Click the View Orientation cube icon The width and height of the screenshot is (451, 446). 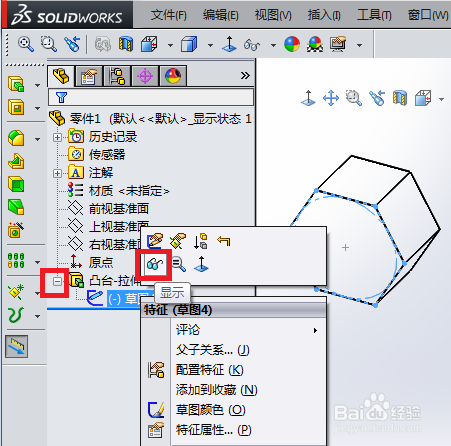(149, 44)
